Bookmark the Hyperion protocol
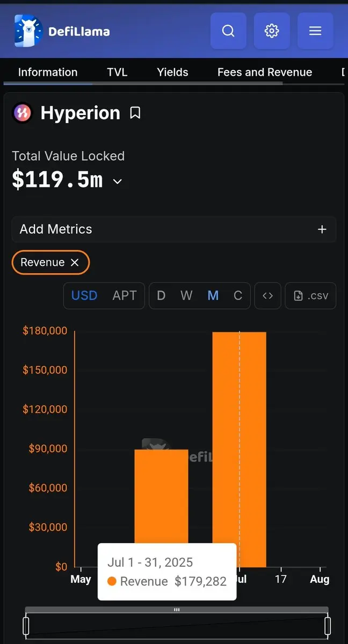348x644 pixels. [x=135, y=113]
